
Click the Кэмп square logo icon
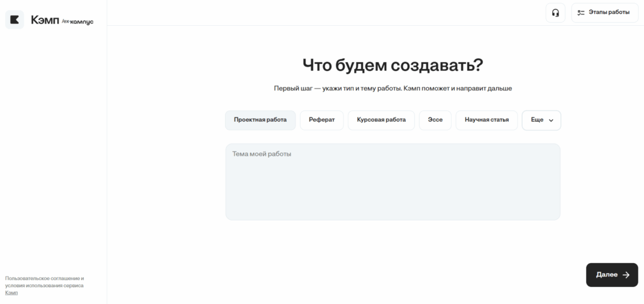pos(14,19)
